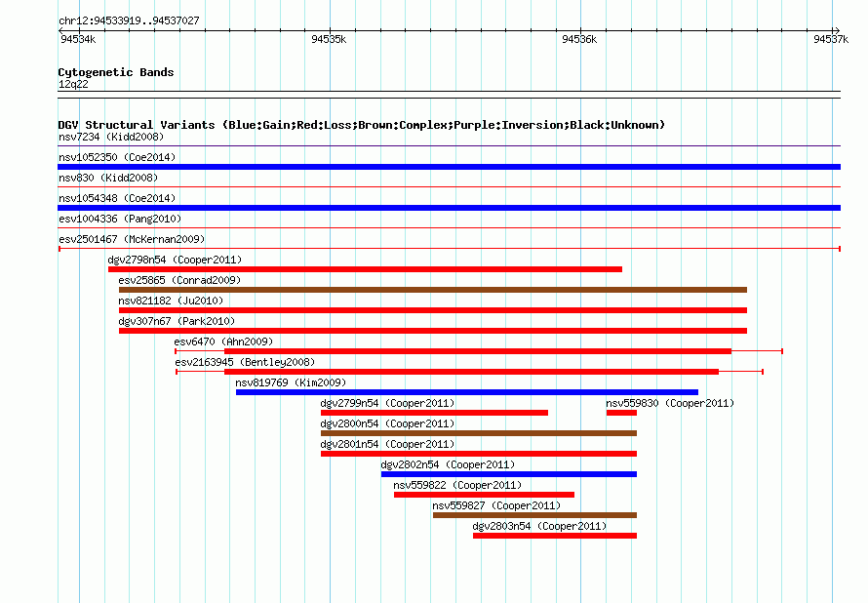Click the dgv2802n54 (Cooper2011) label text

[448, 464]
